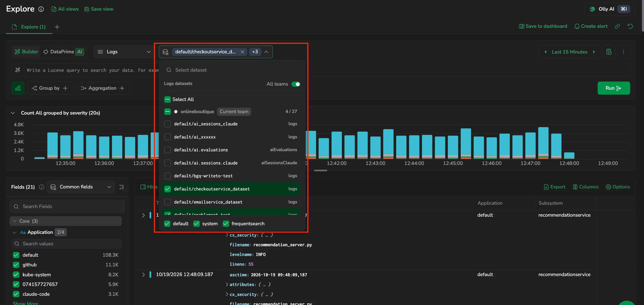Image resolution: width=644 pixels, height=305 pixels.
Task: Uncheck the github application value
Action: (x=16, y=265)
